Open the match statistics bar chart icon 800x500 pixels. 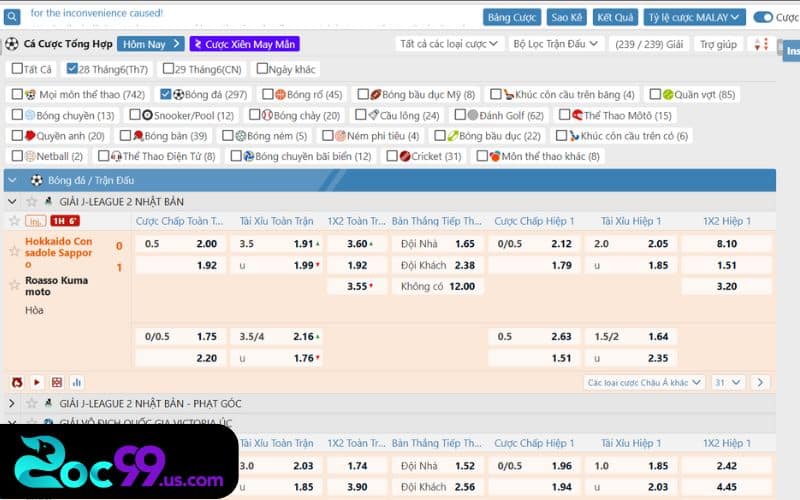click(x=77, y=382)
